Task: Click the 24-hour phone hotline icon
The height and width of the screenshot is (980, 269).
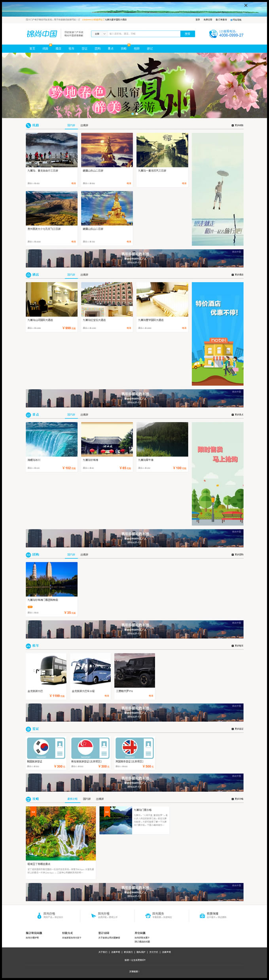Action: click(213, 34)
